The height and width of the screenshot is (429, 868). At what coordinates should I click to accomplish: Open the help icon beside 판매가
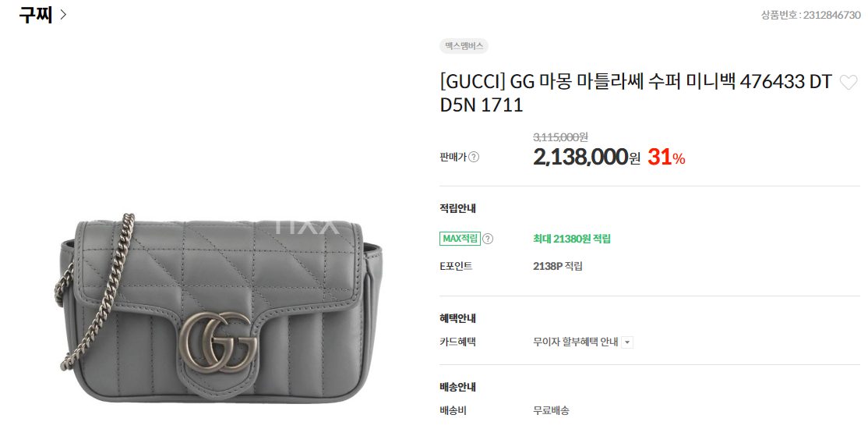click(x=474, y=157)
